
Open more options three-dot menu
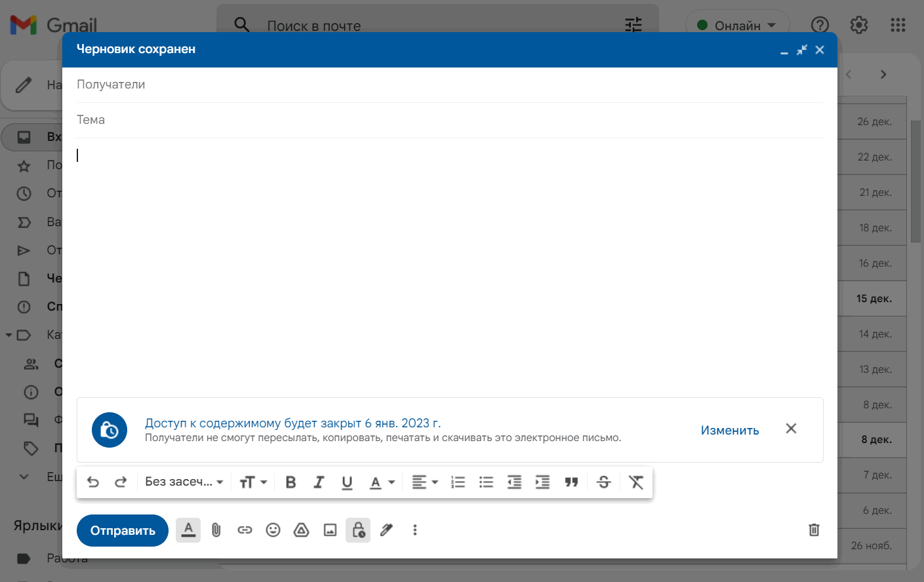415,530
